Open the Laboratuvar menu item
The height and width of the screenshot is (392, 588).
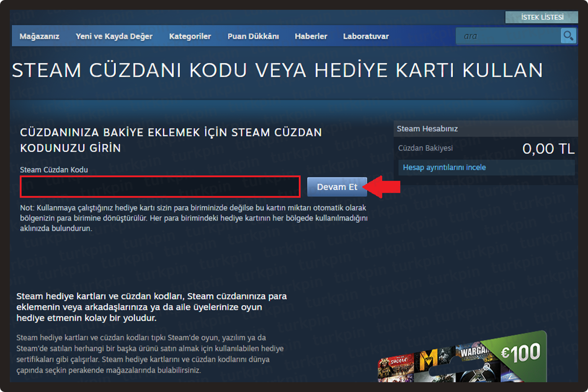point(366,36)
